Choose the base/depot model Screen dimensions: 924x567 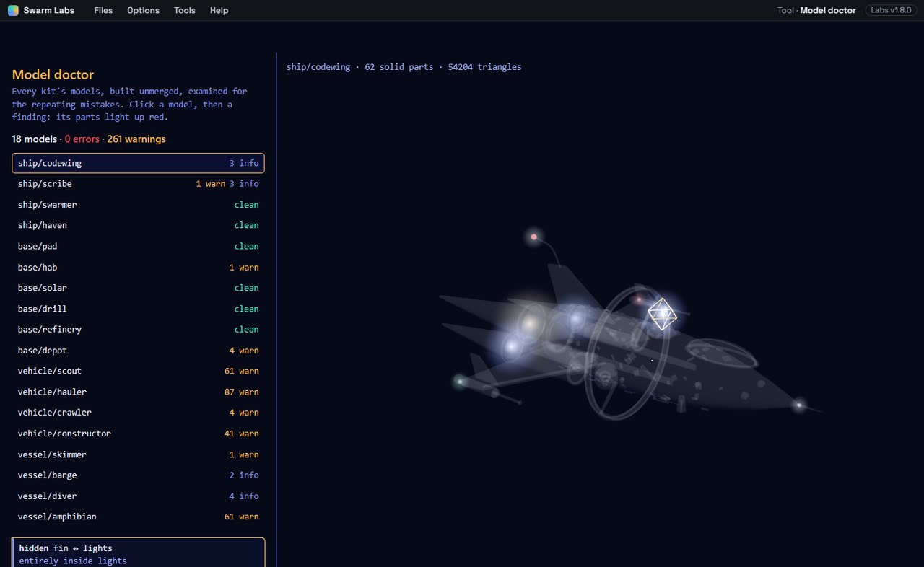(139, 350)
